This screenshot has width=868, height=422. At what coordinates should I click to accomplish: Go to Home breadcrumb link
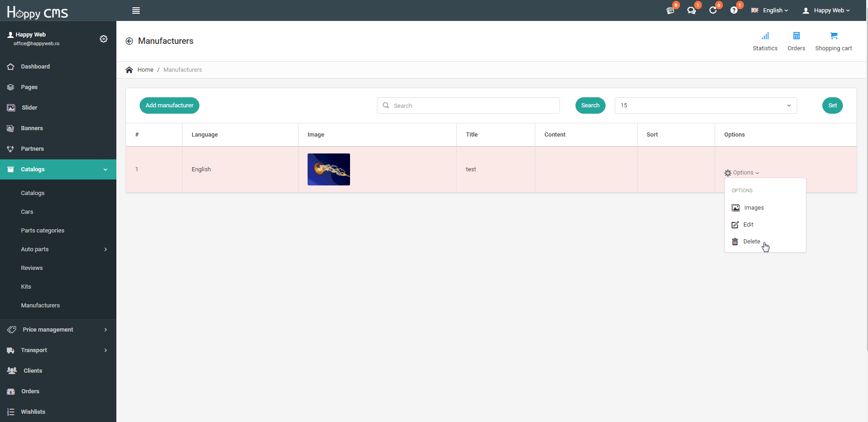(145, 70)
